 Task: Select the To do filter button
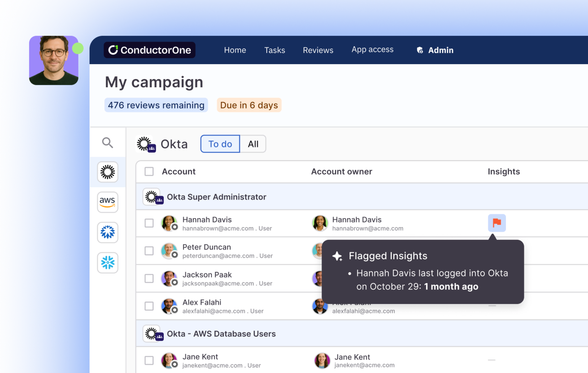pos(220,144)
